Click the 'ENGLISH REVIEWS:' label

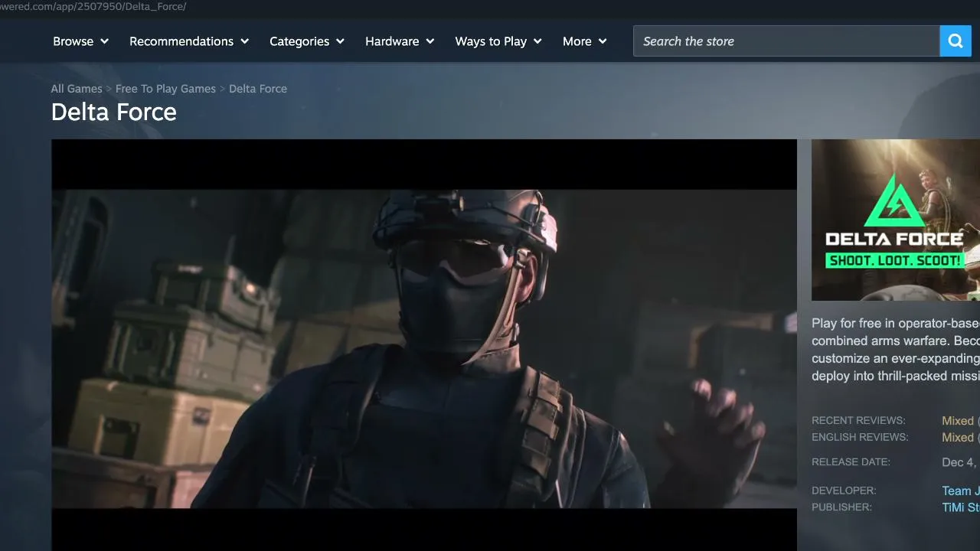tap(860, 438)
